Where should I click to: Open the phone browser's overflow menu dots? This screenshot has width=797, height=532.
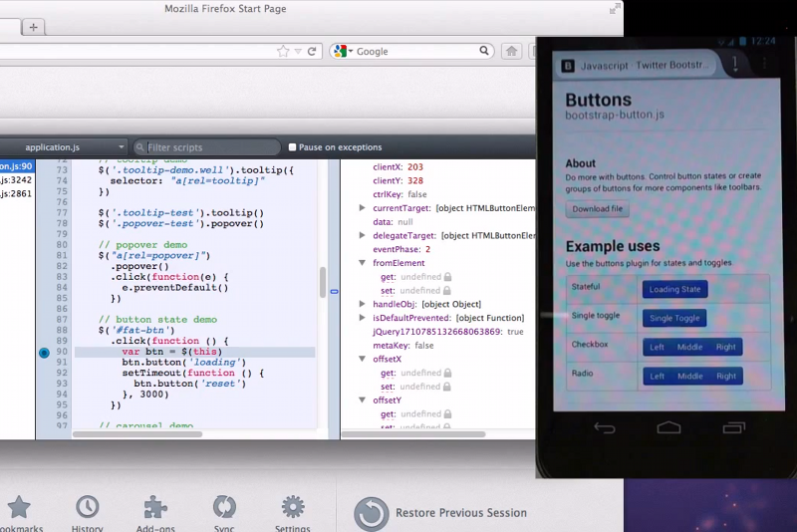(764, 64)
